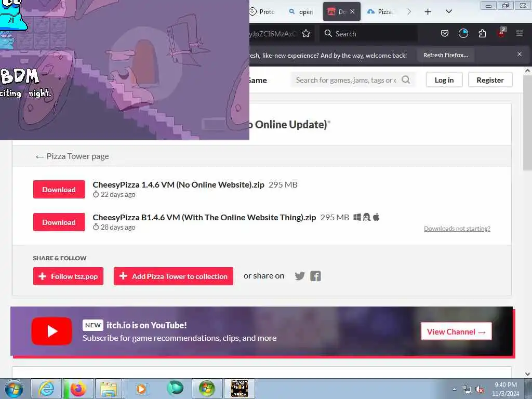Screen dimensions: 532x399
Task: Open the green round app in taskbar
Action: click(175, 389)
